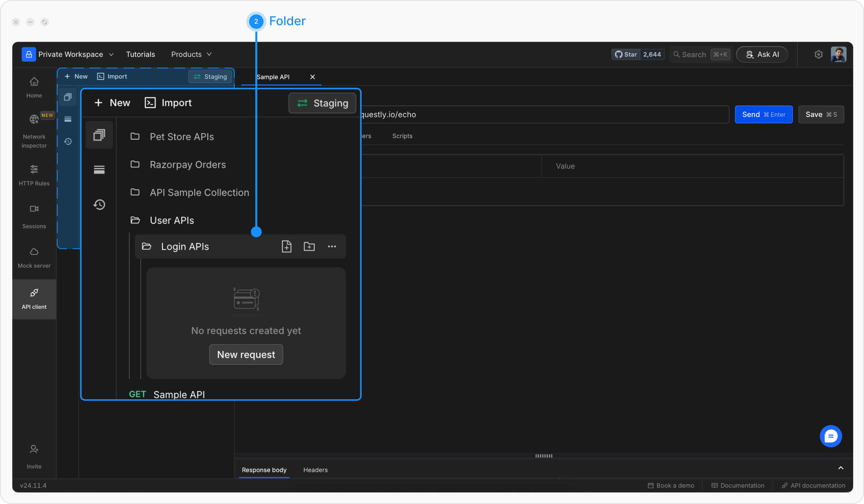This screenshot has width=864, height=504.
Task: Go to HTTP Rules in left navigation
Action: click(34, 175)
